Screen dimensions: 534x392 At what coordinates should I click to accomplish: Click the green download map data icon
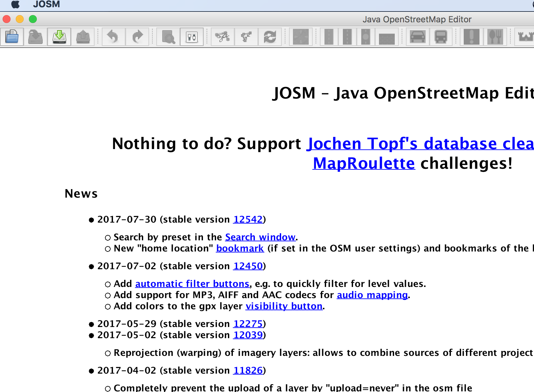59,36
